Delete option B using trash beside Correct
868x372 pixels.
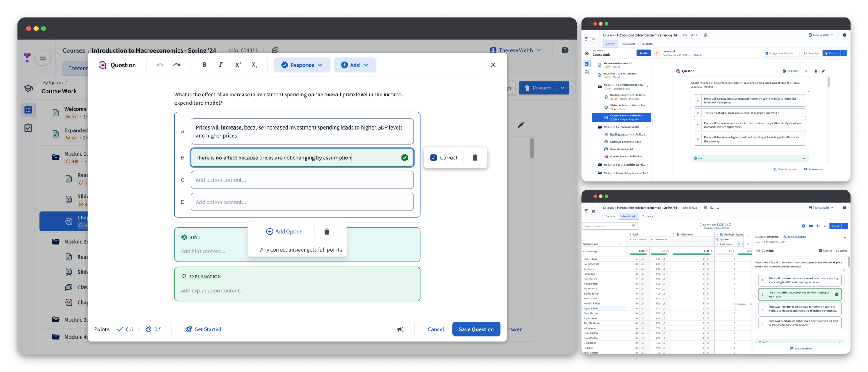click(x=475, y=158)
